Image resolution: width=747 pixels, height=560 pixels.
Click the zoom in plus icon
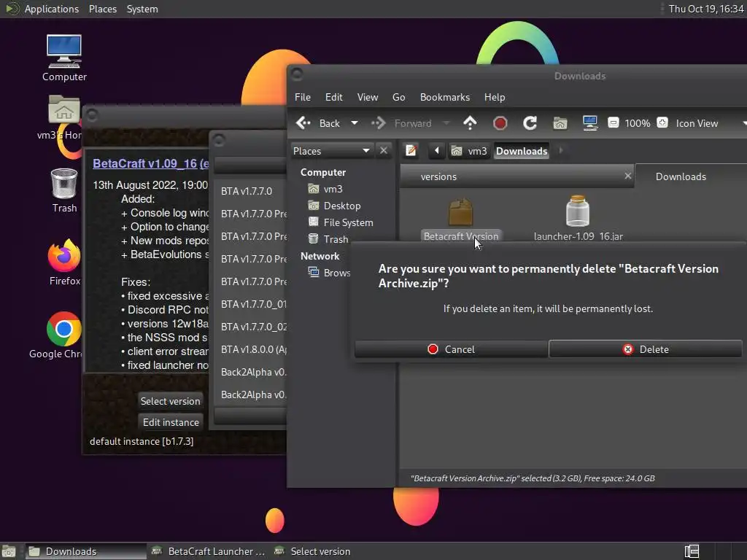click(662, 122)
